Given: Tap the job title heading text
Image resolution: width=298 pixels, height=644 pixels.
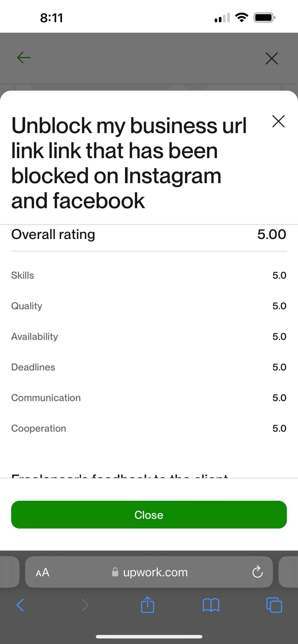Looking at the screenshot, I should coord(129,163).
